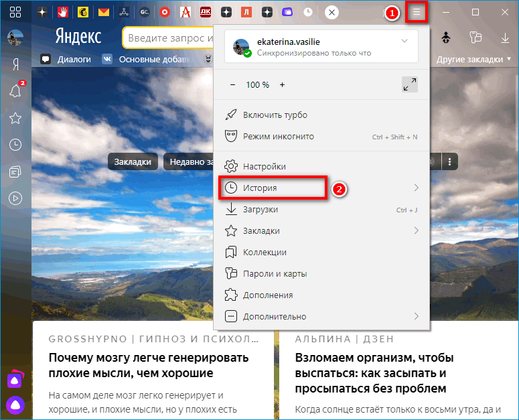The image size is (519, 420).
Task: Launch Alice square purple icon in sidebar
Action: tap(15, 379)
